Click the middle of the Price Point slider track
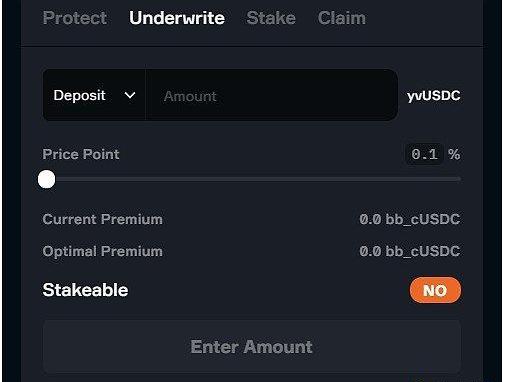 [x=252, y=179]
